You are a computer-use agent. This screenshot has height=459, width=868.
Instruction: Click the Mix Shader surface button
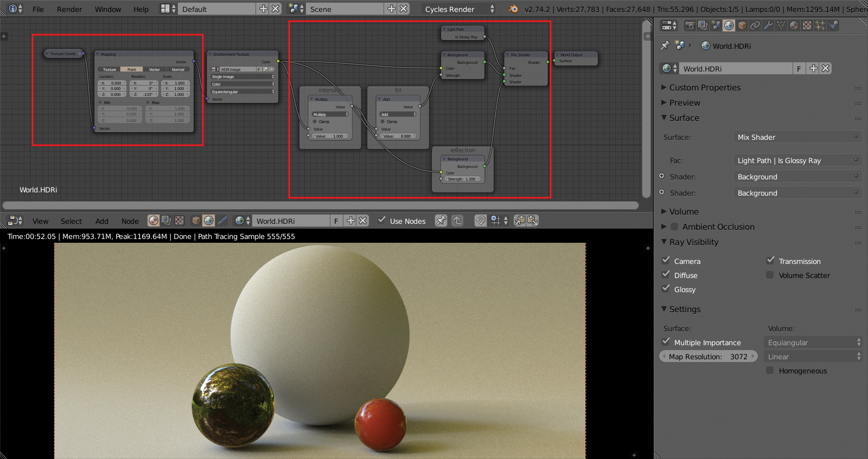797,137
